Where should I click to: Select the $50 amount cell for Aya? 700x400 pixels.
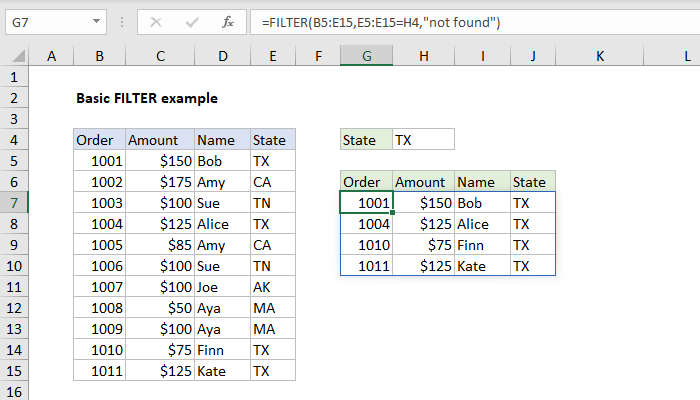[160, 308]
